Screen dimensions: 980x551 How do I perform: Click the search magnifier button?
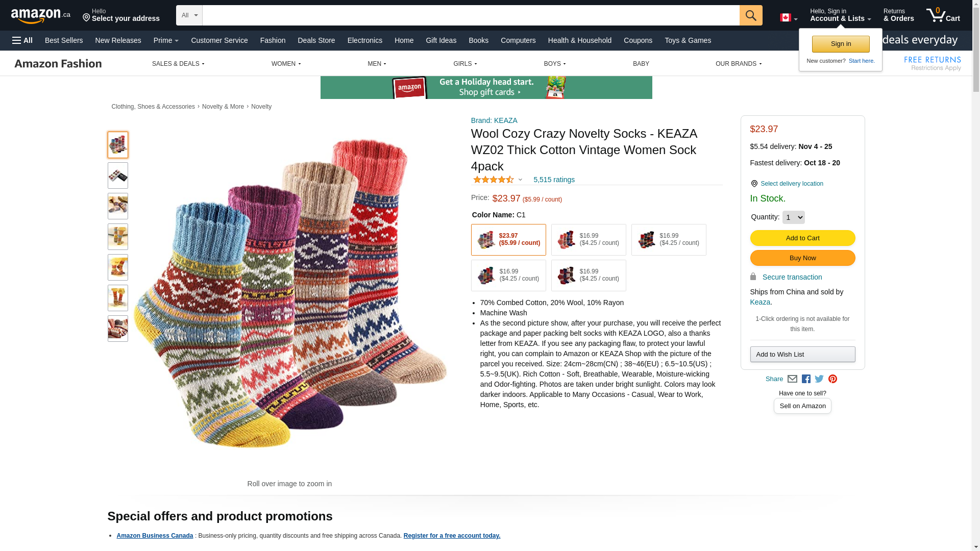tap(751, 15)
